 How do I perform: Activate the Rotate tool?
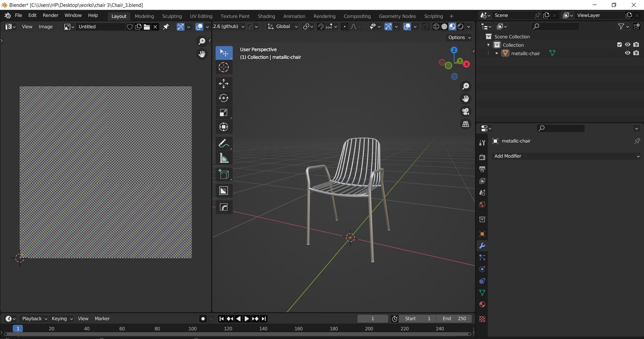coord(224,98)
